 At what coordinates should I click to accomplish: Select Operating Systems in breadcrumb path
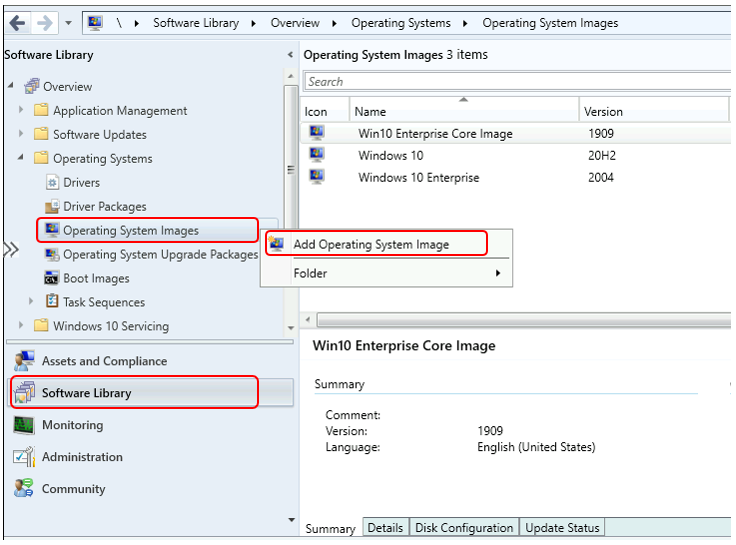(401, 23)
